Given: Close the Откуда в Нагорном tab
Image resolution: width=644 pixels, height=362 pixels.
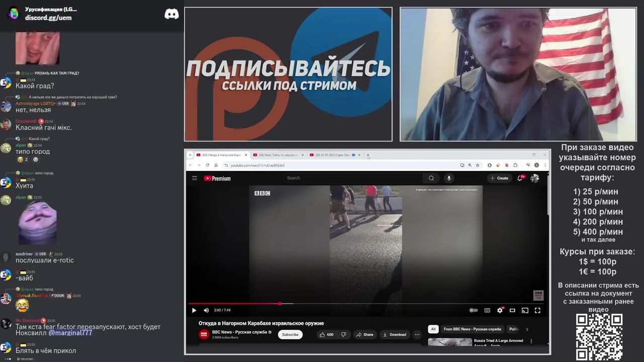Looking at the screenshot, I should tap(246, 155).
